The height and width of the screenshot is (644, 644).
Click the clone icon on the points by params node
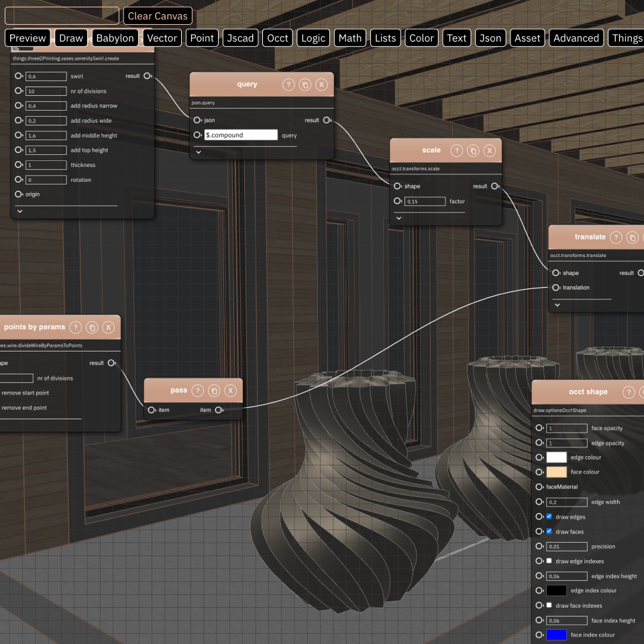(92, 327)
